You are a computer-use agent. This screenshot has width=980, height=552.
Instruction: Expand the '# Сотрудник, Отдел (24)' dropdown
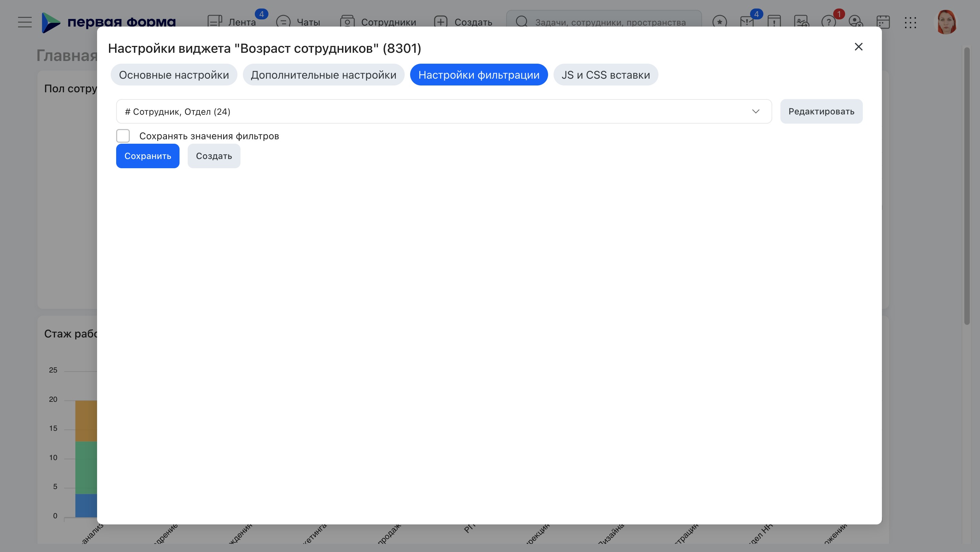pos(444,111)
